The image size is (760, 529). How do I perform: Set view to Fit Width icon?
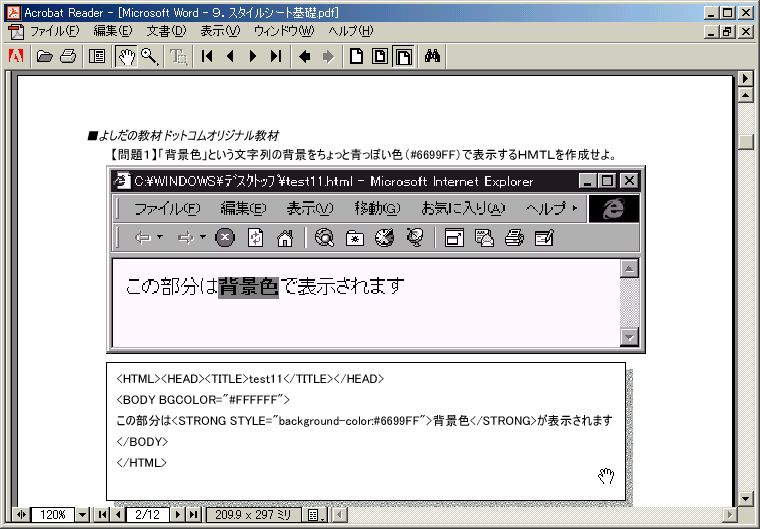403,56
